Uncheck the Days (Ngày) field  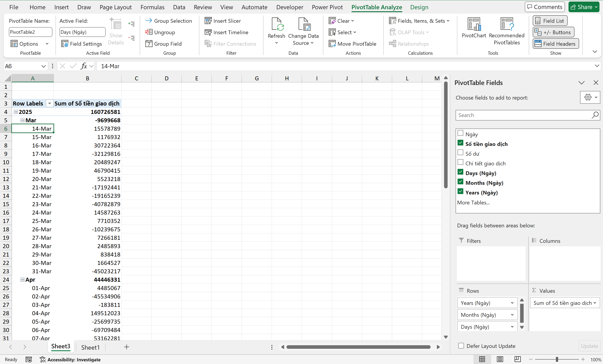(x=460, y=172)
